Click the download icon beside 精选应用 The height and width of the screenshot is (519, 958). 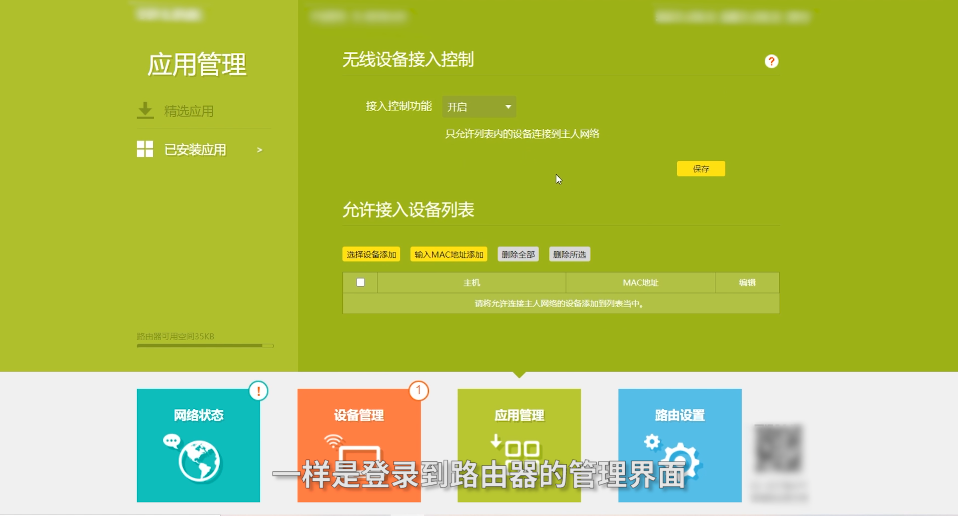tap(145, 111)
